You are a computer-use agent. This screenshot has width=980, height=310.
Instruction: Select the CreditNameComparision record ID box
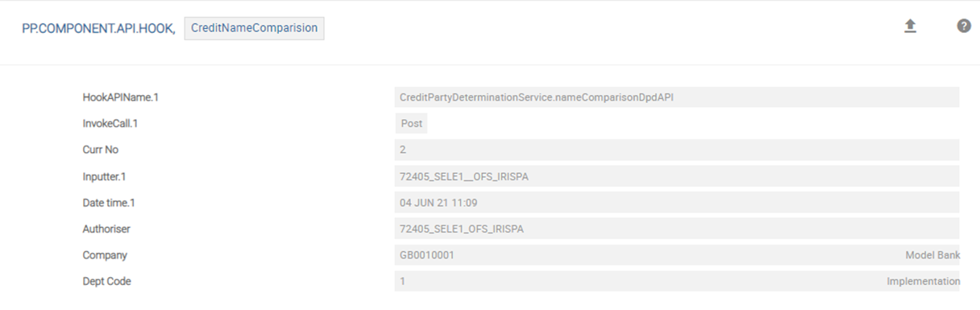pyautogui.click(x=255, y=27)
